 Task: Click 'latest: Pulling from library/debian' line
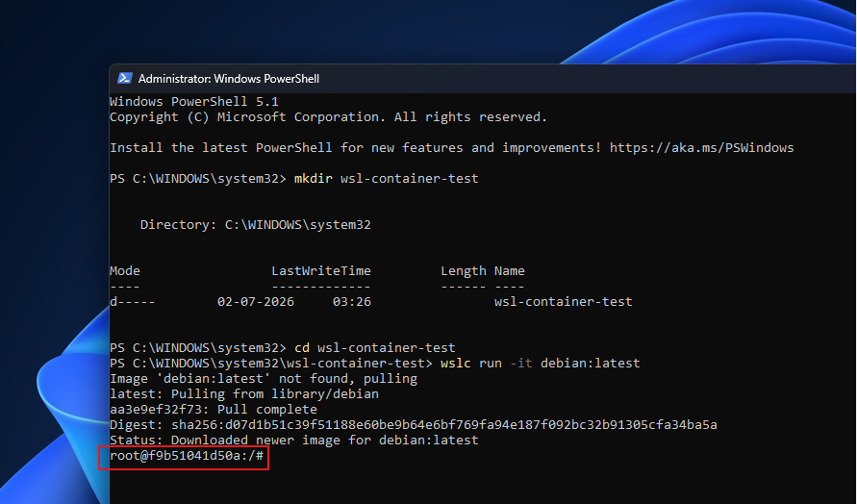coord(243,394)
